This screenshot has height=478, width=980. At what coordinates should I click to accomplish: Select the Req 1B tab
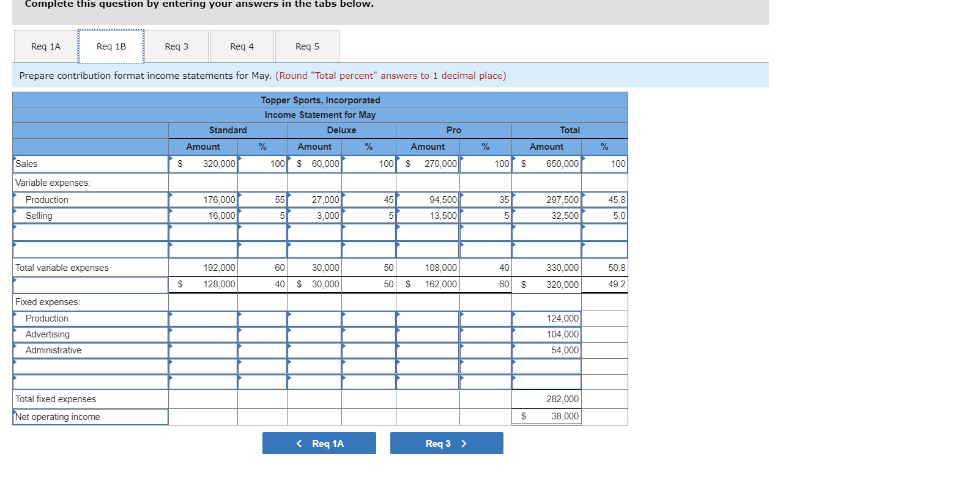pyautogui.click(x=111, y=46)
